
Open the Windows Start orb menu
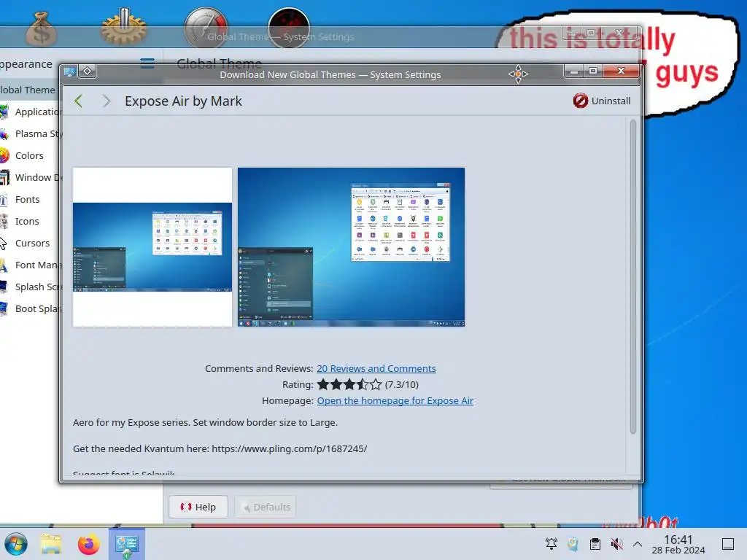[16, 544]
